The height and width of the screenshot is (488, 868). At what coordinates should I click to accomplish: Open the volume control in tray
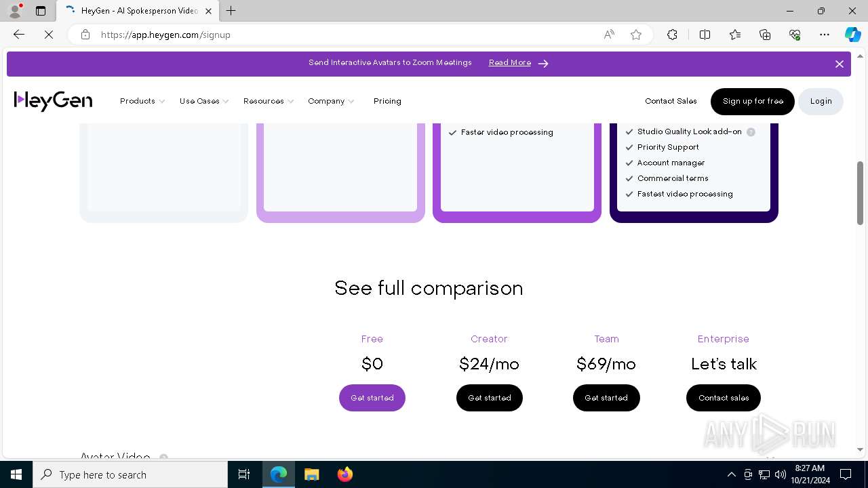point(781,474)
